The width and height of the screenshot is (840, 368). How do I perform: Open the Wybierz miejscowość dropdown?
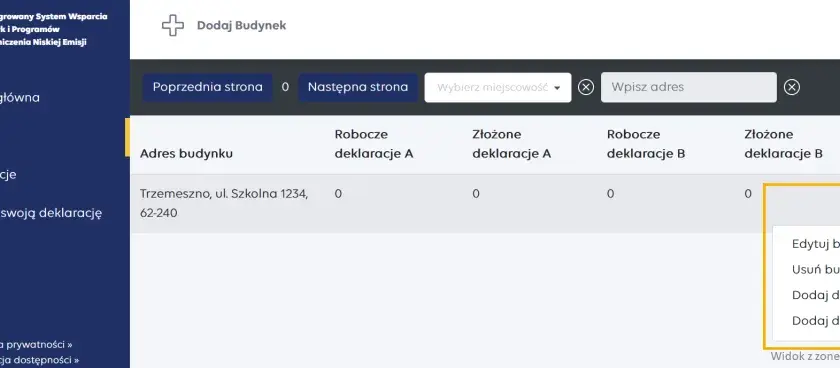pos(498,87)
